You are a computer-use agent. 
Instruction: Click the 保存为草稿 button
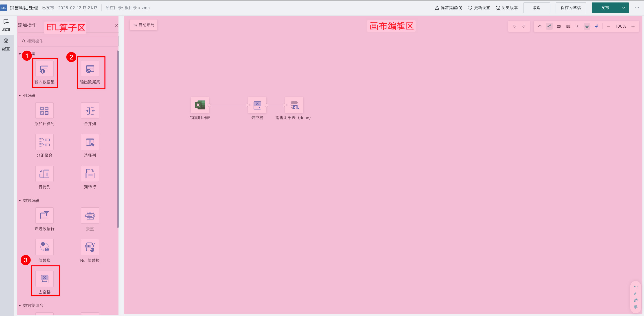(570, 8)
